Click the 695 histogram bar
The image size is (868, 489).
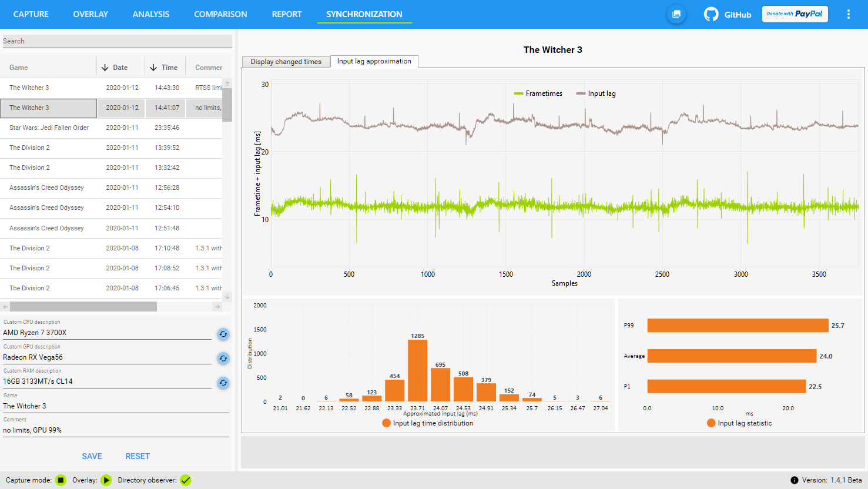440,384
